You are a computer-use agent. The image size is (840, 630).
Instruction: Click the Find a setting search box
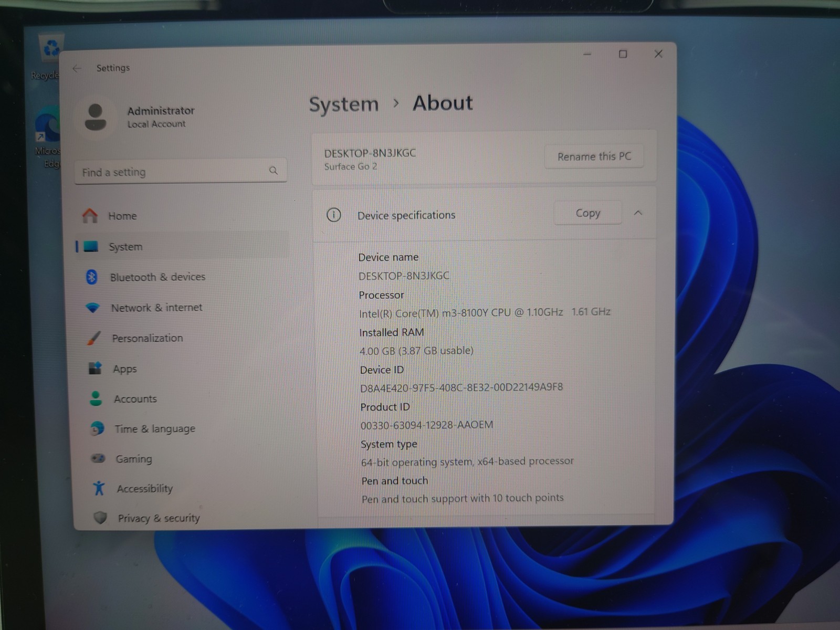[x=181, y=171]
